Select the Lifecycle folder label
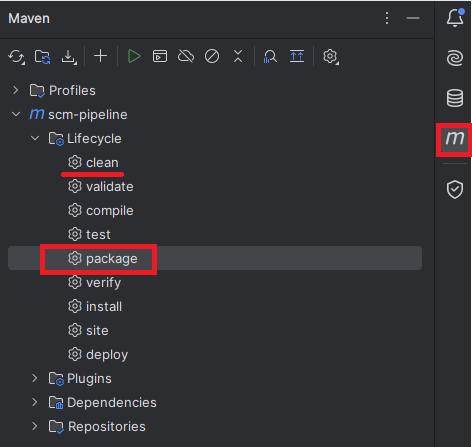Image resolution: width=472 pixels, height=447 pixels. coord(94,139)
